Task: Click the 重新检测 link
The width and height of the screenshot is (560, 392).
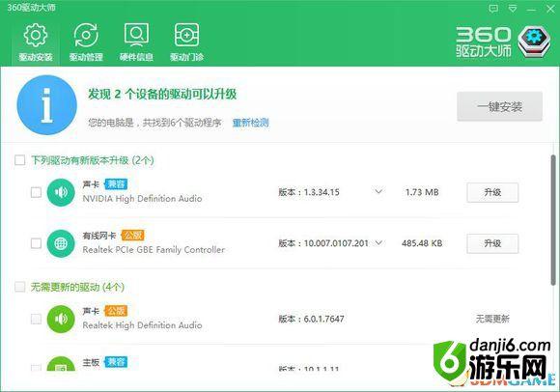Action: (x=250, y=123)
